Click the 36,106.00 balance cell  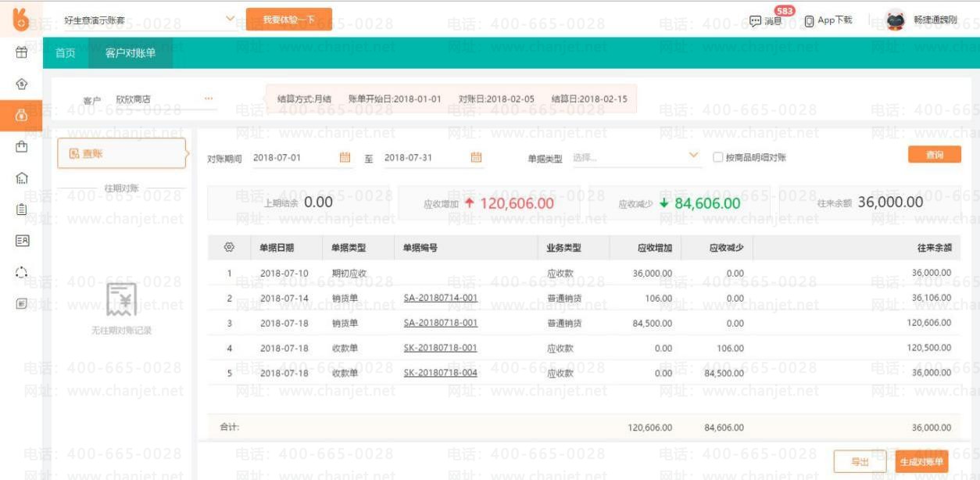pos(931,298)
